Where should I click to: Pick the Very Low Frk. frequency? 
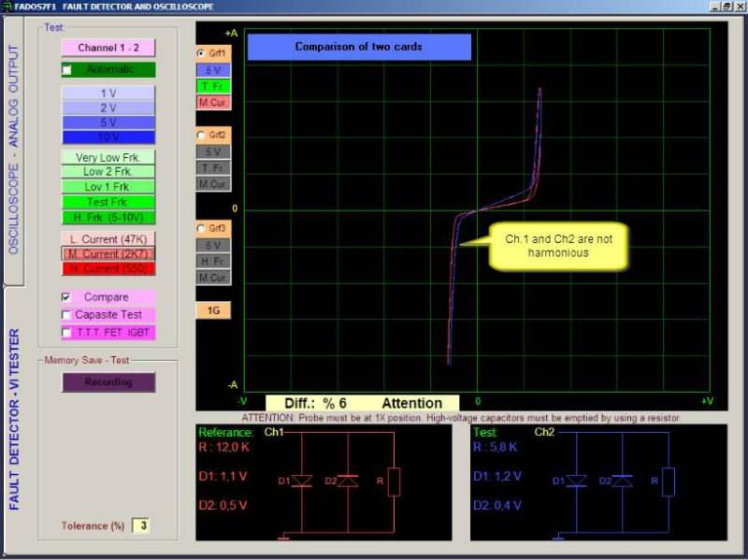[x=108, y=158]
